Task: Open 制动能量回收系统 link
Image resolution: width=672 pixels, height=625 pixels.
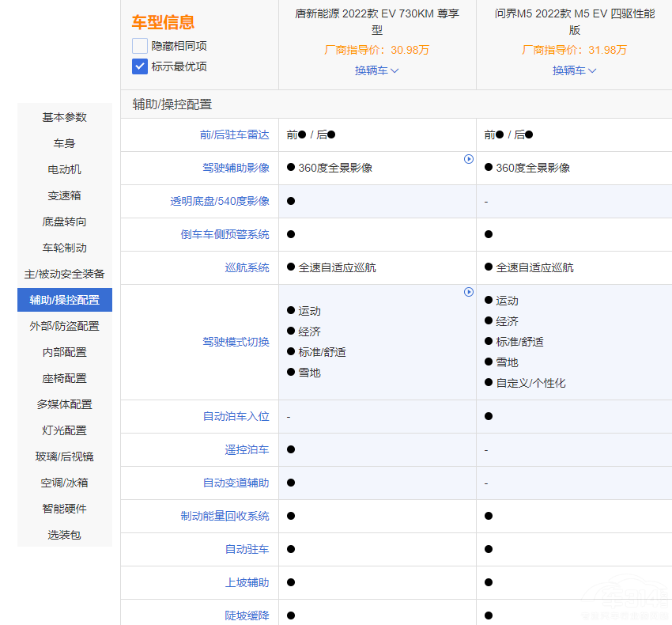Action: click(225, 516)
